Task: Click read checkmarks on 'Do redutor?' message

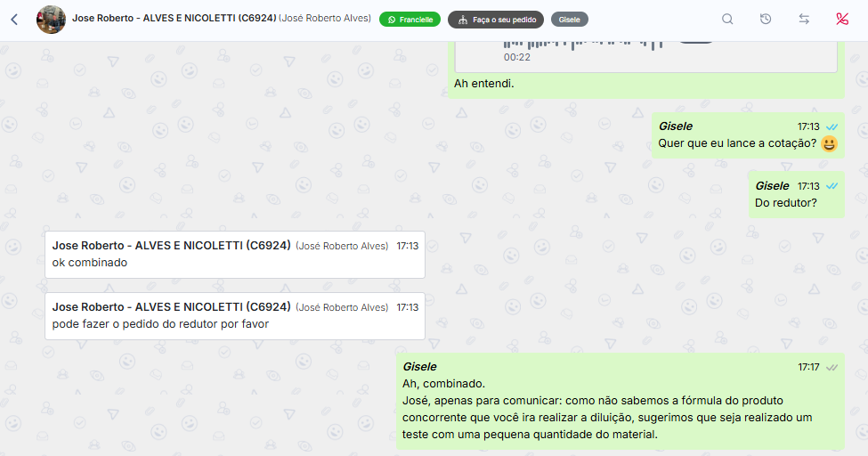Action: (x=831, y=186)
